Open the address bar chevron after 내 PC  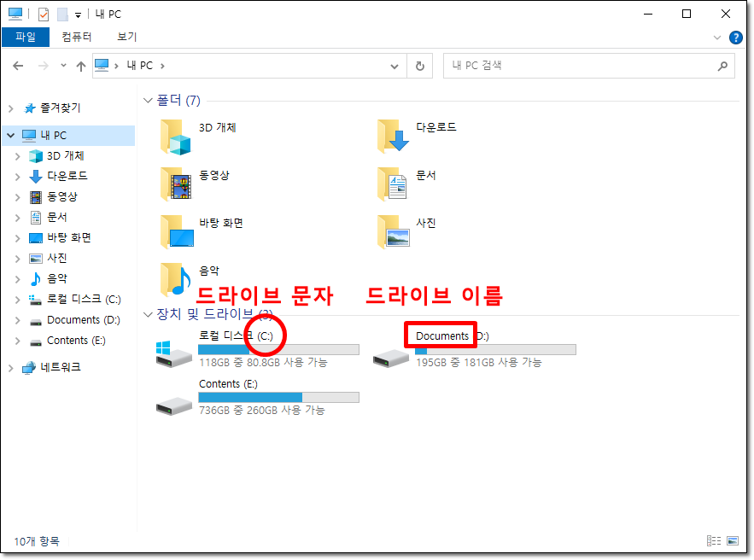pyautogui.click(x=162, y=66)
